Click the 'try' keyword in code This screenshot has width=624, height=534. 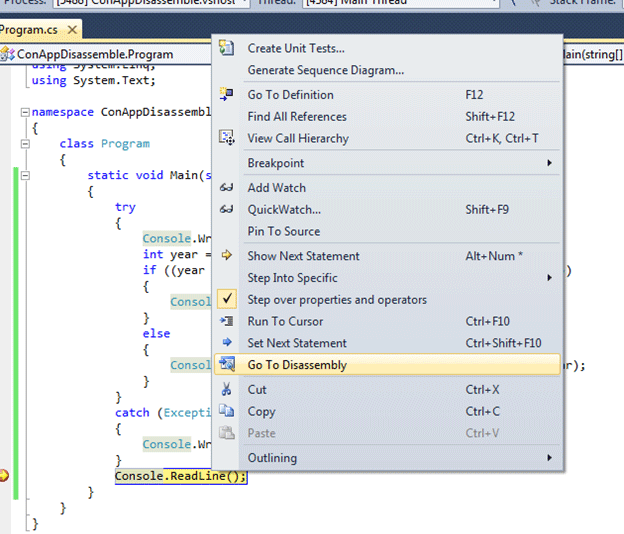pyautogui.click(x=125, y=207)
